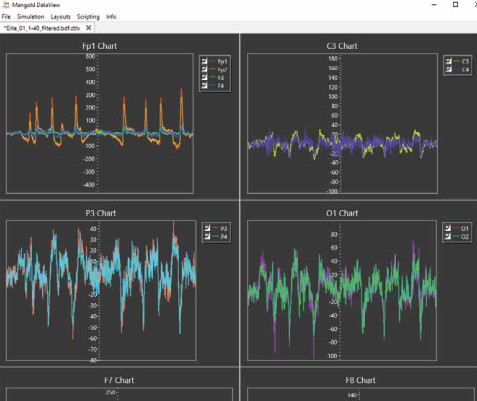Toggle the P3 channel checkbox
477x401 pixels.
pyautogui.click(x=207, y=228)
